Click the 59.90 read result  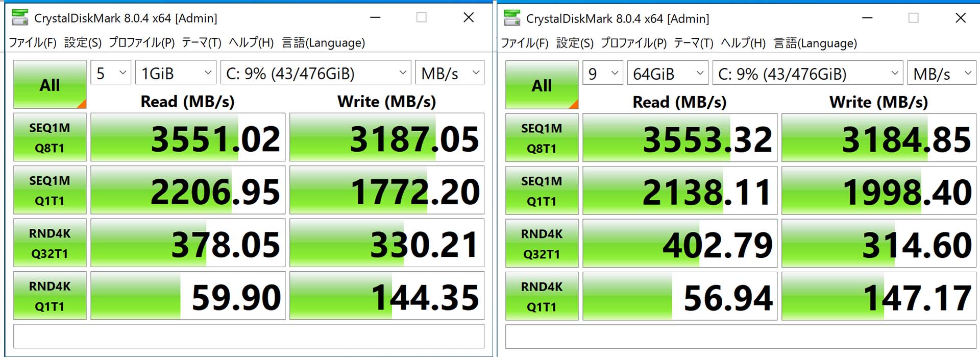tap(188, 295)
